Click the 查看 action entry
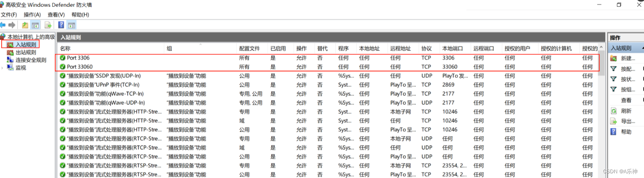 (626, 100)
